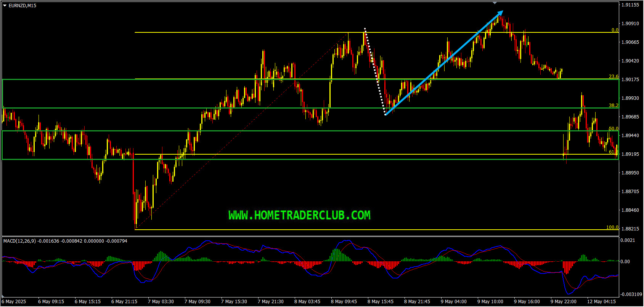The height and width of the screenshot is (307, 644).
Task: Click the 1.88460 price on the axis
Action: pyautogui.click(x=630, y=210)
